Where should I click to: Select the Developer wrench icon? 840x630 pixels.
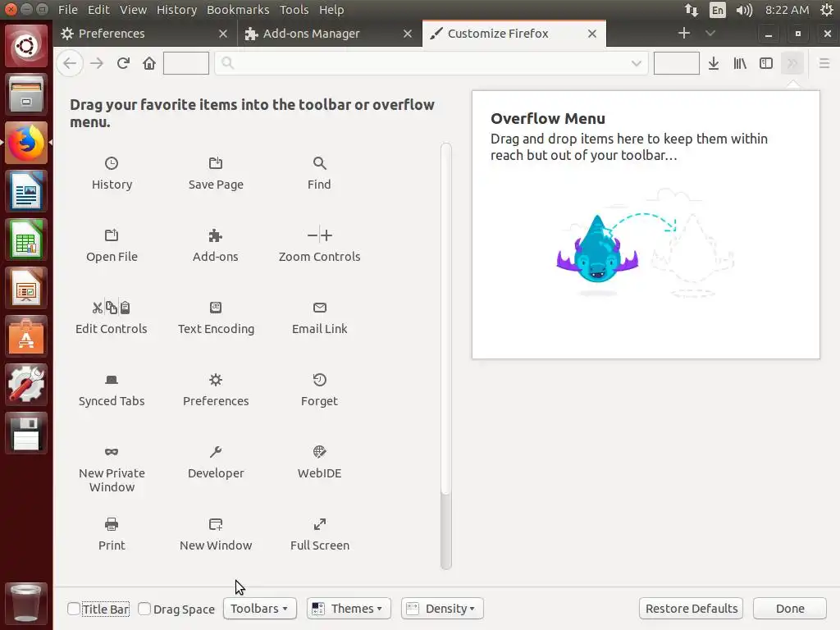216,452
